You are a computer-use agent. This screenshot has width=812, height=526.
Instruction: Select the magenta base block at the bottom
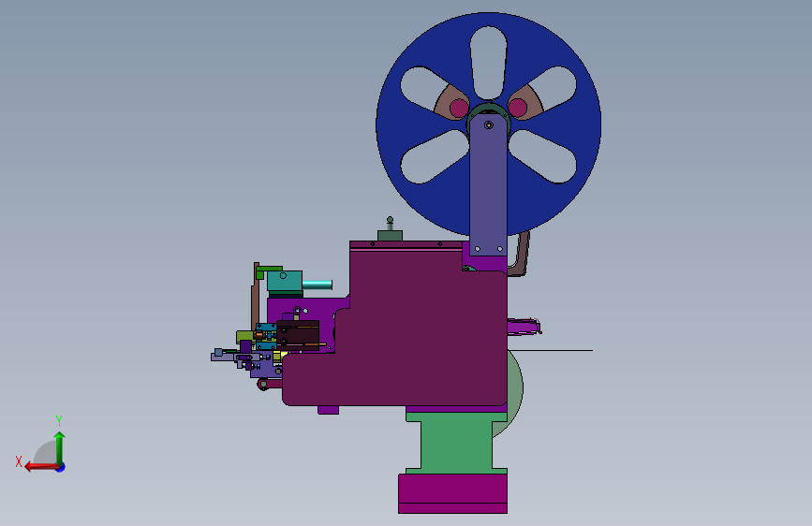click(452, 493)
